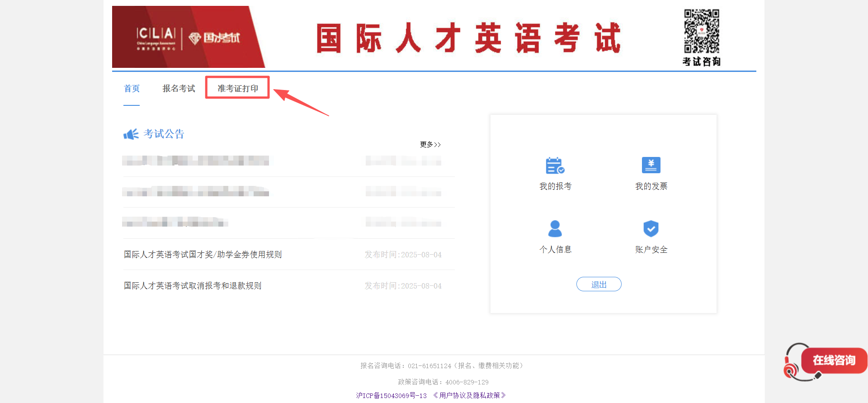Click 发布时间 of the 退款规则 row
The width and height of the screenshot is (868, 403).
pos(403,286)
